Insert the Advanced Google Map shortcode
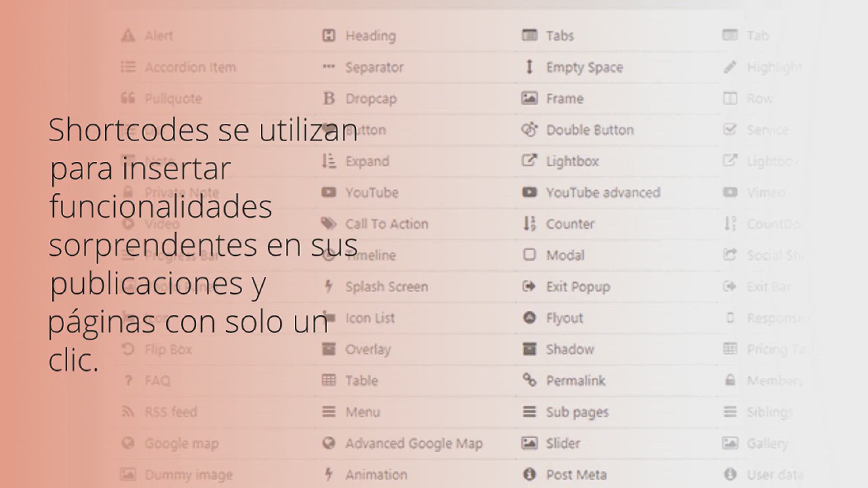 click(414, 444)
